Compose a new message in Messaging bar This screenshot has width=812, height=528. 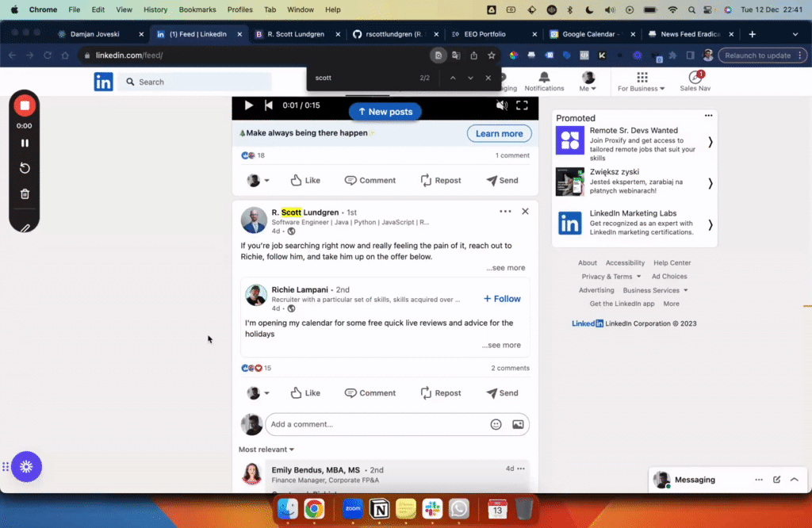coord(776,480)
